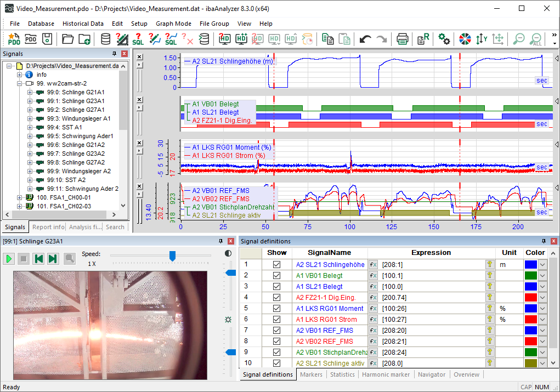
Task: Open preferences with the gears icon
Action: click(444, 39)
